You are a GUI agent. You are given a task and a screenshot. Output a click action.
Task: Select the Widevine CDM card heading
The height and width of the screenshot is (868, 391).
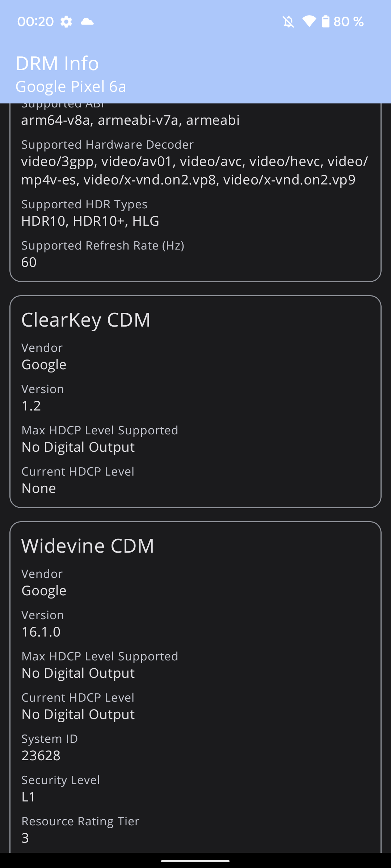[x=88, y=546]
